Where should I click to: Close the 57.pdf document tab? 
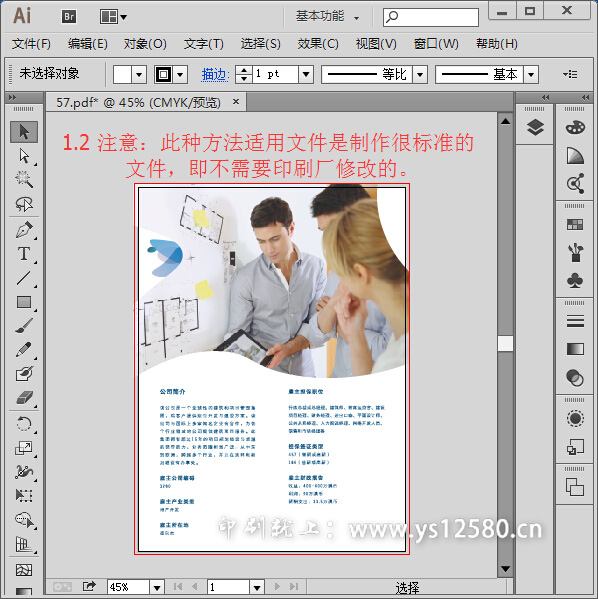236,102
